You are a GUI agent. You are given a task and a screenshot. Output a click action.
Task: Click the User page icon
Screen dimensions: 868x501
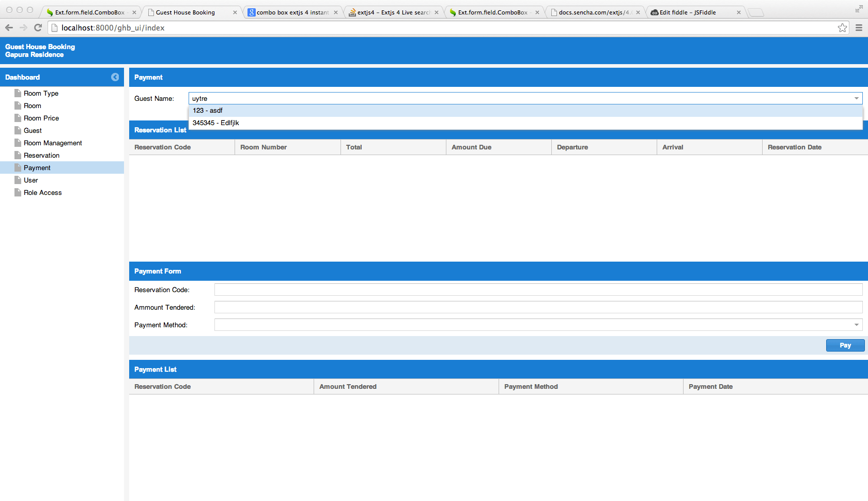point(18,180)
